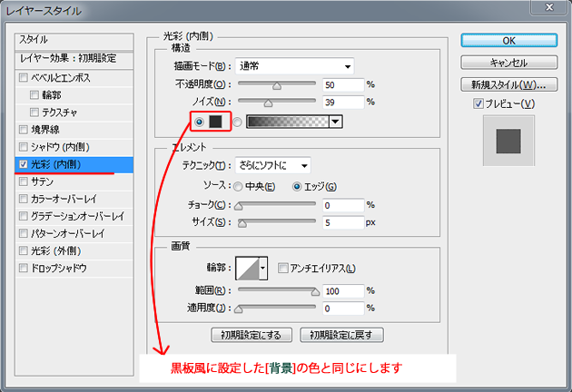572x392 pixels.
Task: Open the gradient picker dropdown arrow
Action: (336, 121)
